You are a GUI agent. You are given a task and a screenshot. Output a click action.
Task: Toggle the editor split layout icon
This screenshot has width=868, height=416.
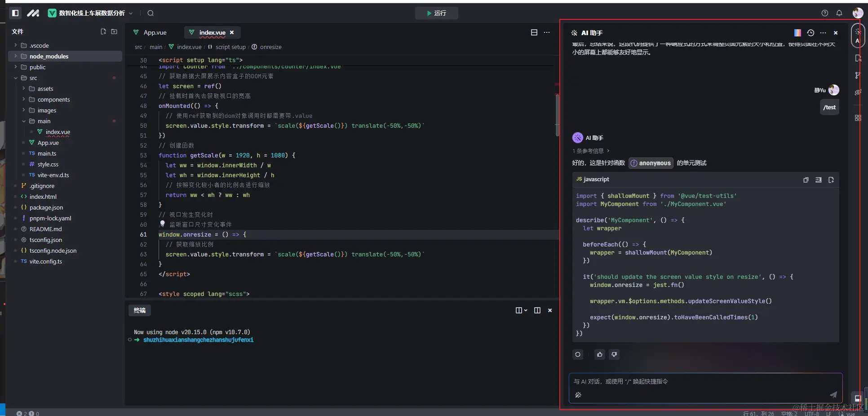click(x=534, y=32)
